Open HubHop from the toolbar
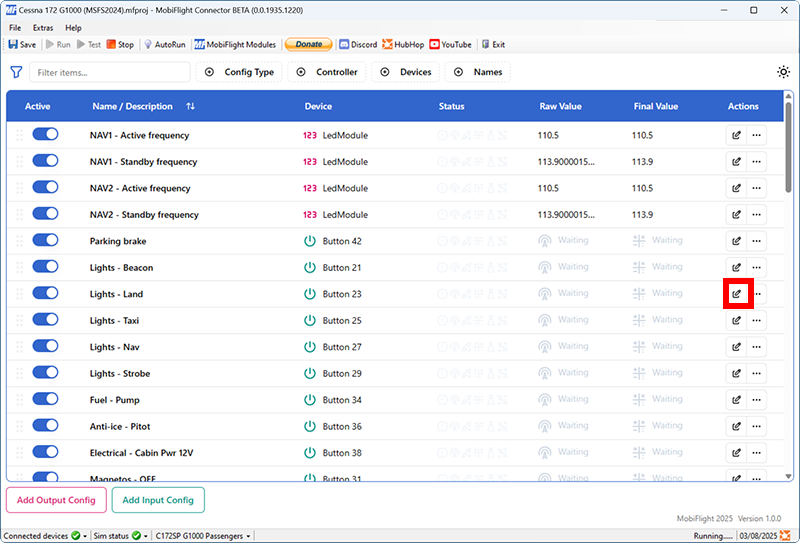This screenshot has width=800, height=543. click(x=403, y=44)
